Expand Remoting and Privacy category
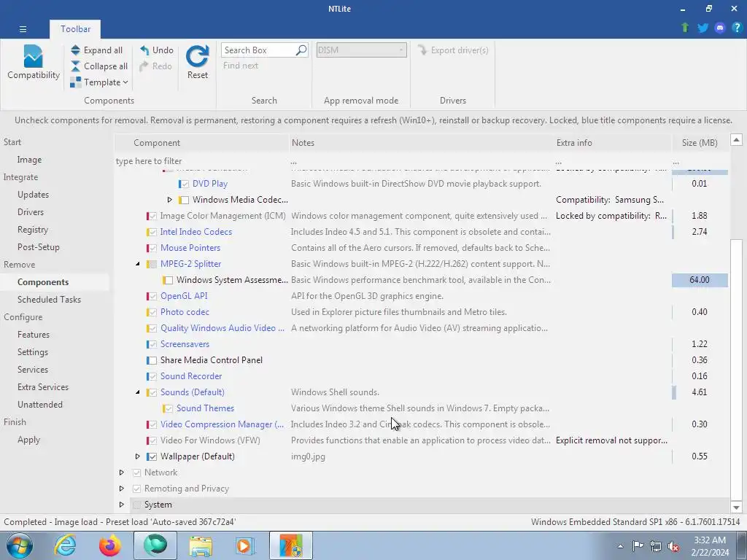The width and height of the screenshot is (747, 560). click(122, 489)
